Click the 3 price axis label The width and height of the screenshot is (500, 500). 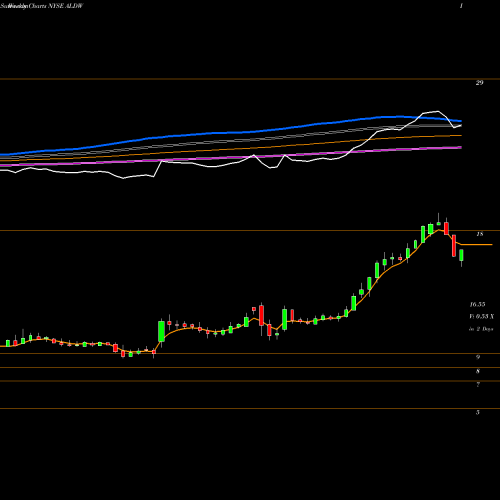tap(478, 412)
